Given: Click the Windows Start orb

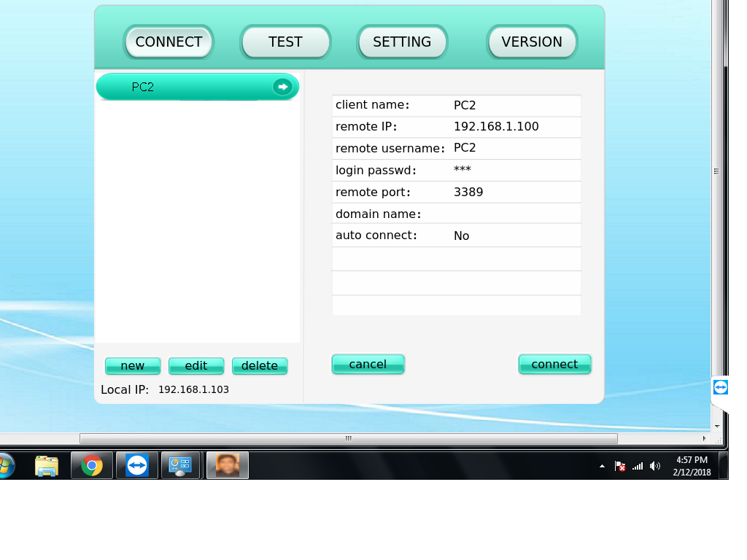Looking at the screenshot, I should pos(6,464).
